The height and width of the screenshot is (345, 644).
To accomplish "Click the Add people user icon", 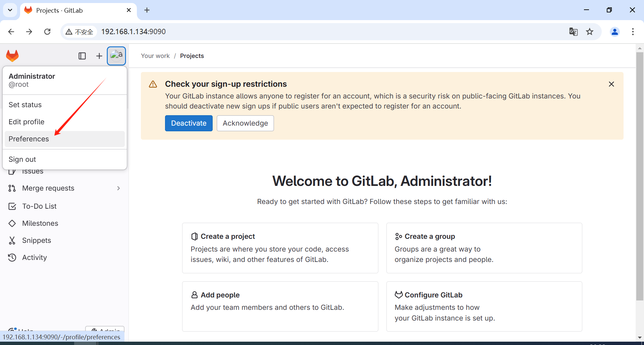I will [x=195, y=295].
